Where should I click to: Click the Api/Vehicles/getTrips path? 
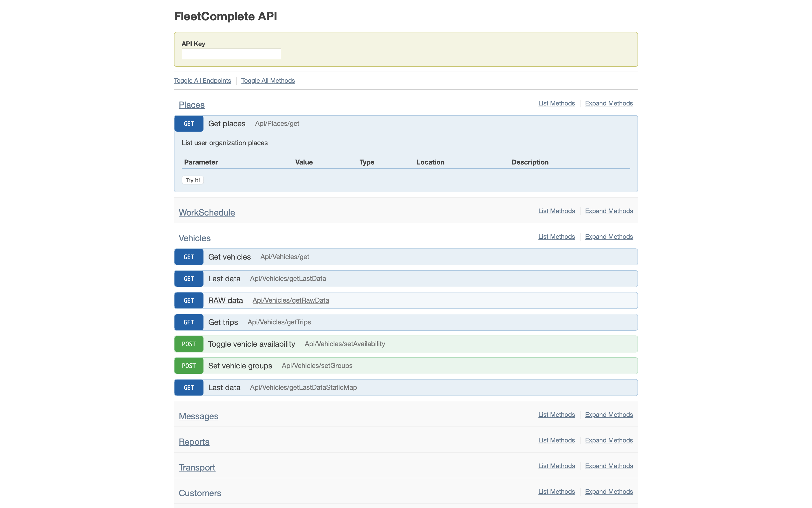point(279,322)
